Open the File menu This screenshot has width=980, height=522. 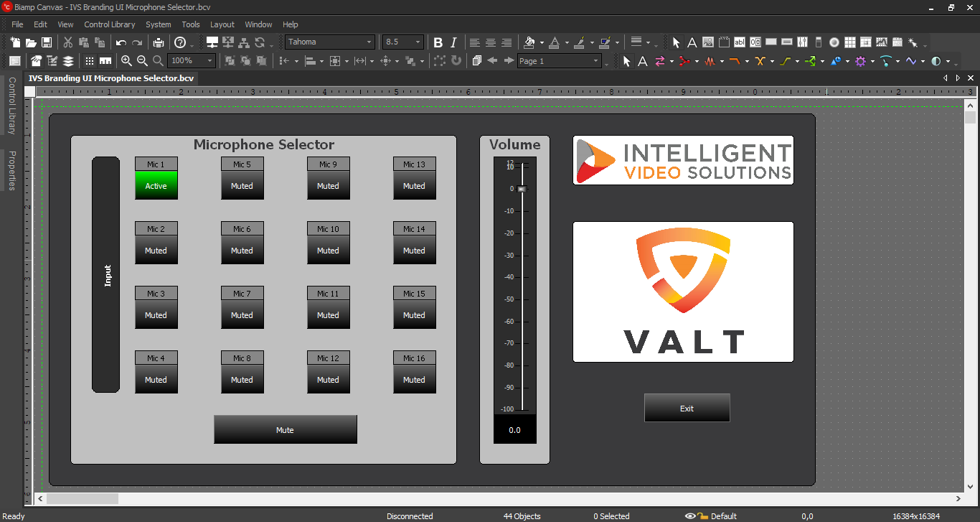(x=17, y=24)
